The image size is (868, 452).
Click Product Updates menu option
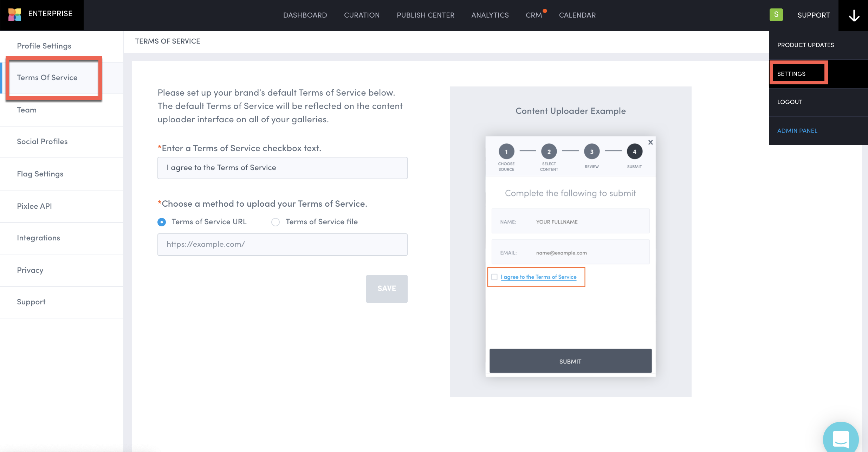pyautogui.click(x=805, y=44)
